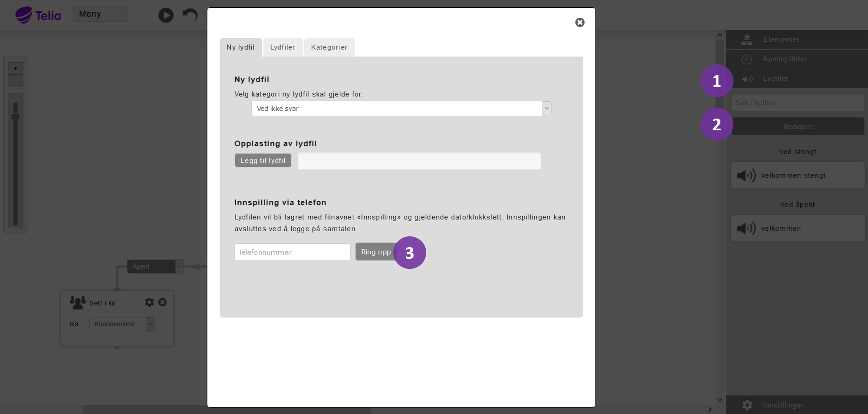Open Elementer panel in sidebar
868x414 pixels.
[746, 40]
